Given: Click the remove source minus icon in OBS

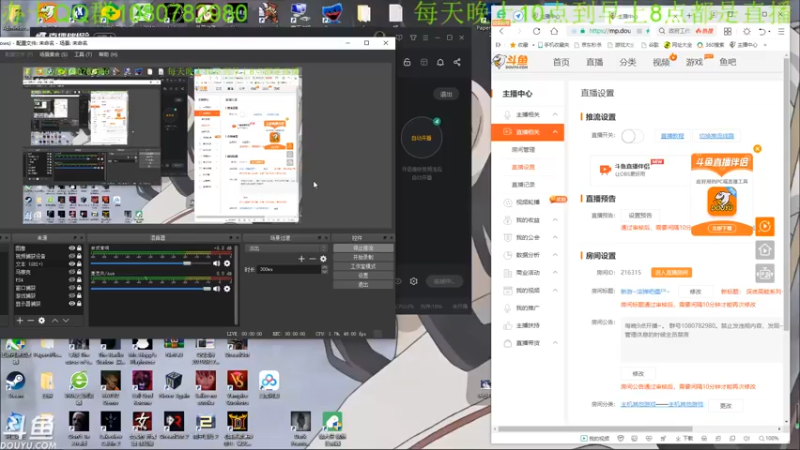Looking at the screenshot, I should click(31, 320).
